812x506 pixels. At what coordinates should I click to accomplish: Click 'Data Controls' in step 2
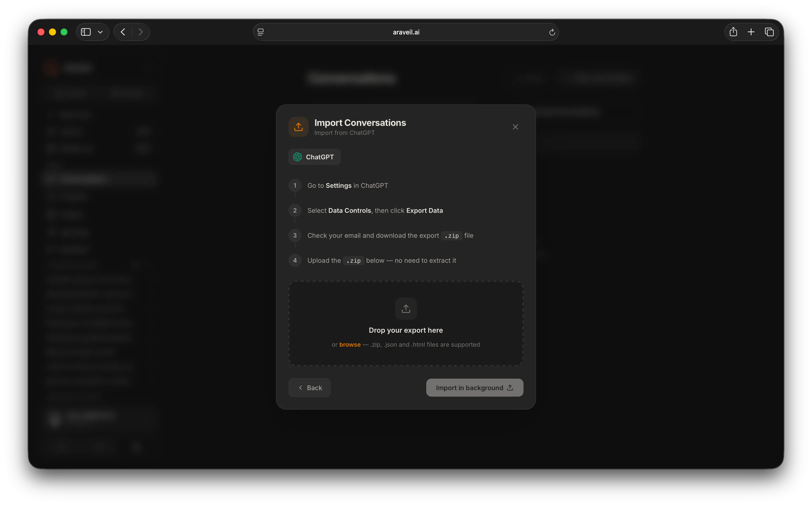(x=349, y=211)
